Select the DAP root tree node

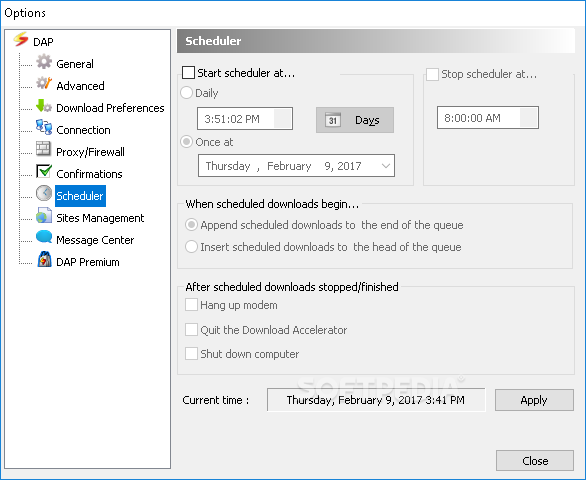43,42
